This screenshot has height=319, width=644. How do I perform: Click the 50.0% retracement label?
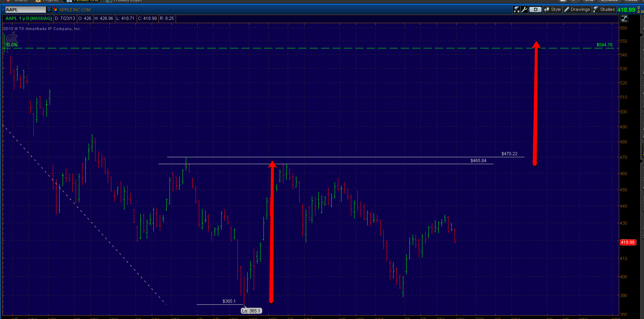click(x=11, y=45)
